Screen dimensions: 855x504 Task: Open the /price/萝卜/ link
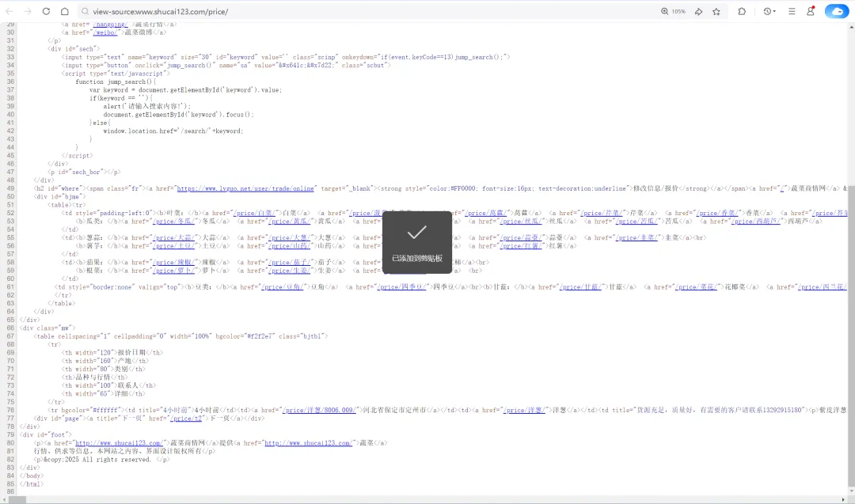(174, 271)
